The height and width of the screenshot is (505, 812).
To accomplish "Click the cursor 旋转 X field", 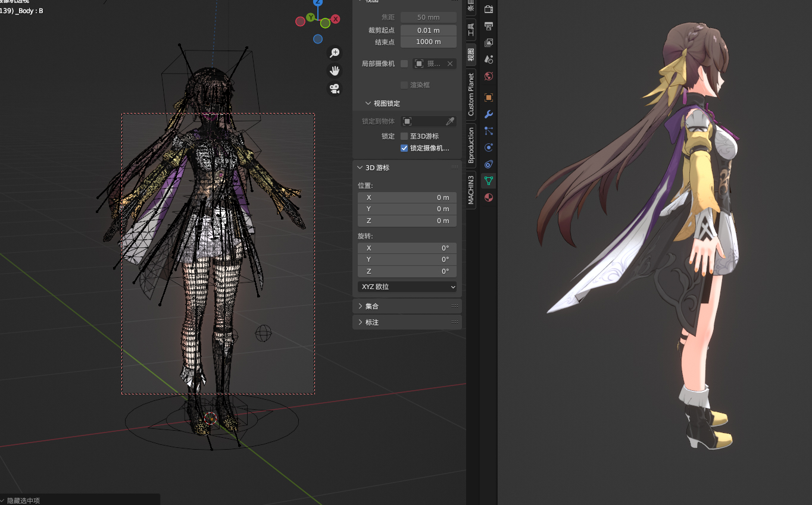I will [407, 248].
